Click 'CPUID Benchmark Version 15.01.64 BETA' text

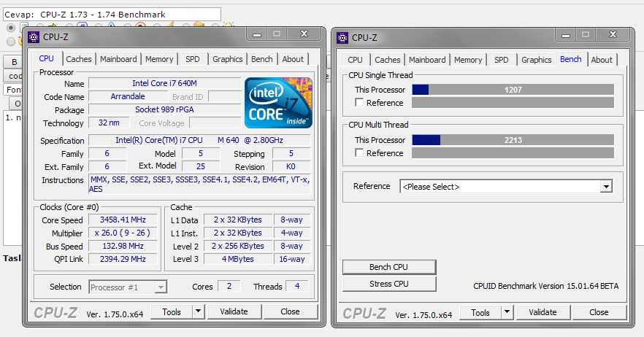coord(546,286)
